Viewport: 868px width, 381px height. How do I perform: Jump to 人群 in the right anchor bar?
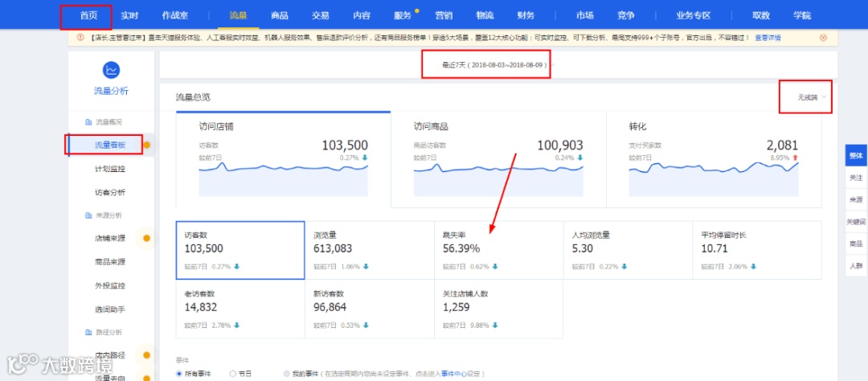856,266
